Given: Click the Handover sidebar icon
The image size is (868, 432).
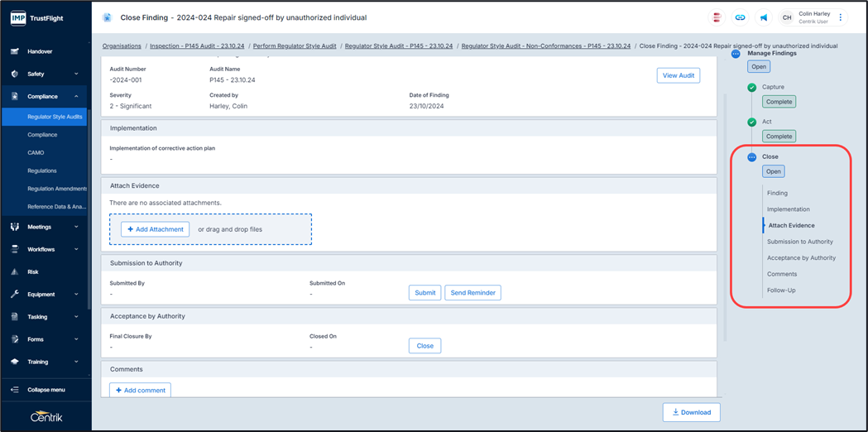Looking at the screenshot, I should coord(14,51).
